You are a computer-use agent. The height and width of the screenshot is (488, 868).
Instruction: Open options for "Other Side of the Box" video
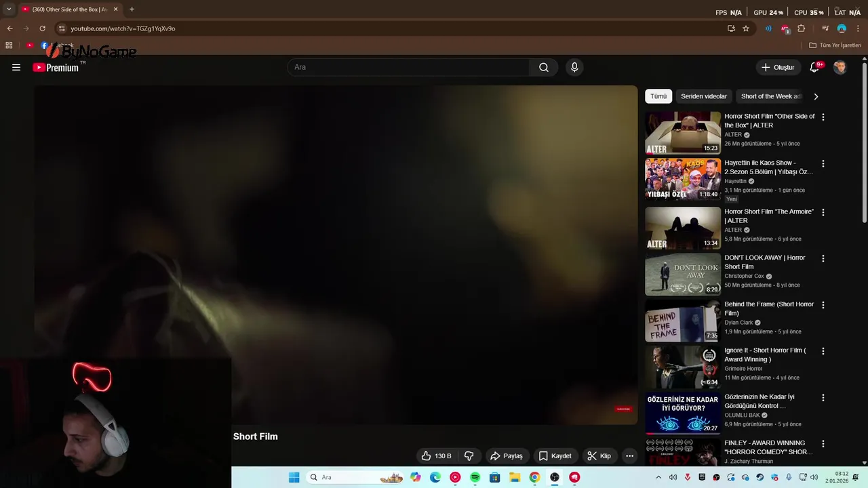823,117
